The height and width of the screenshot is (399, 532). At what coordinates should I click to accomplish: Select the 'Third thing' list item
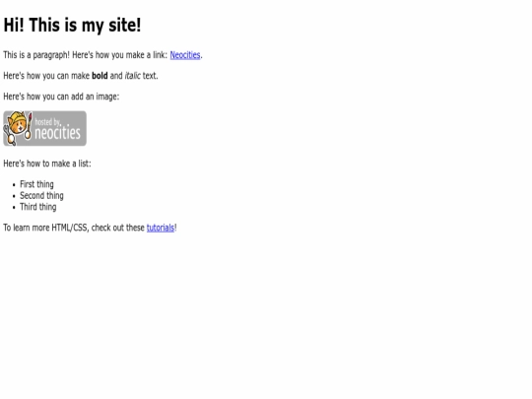point(38,207)
